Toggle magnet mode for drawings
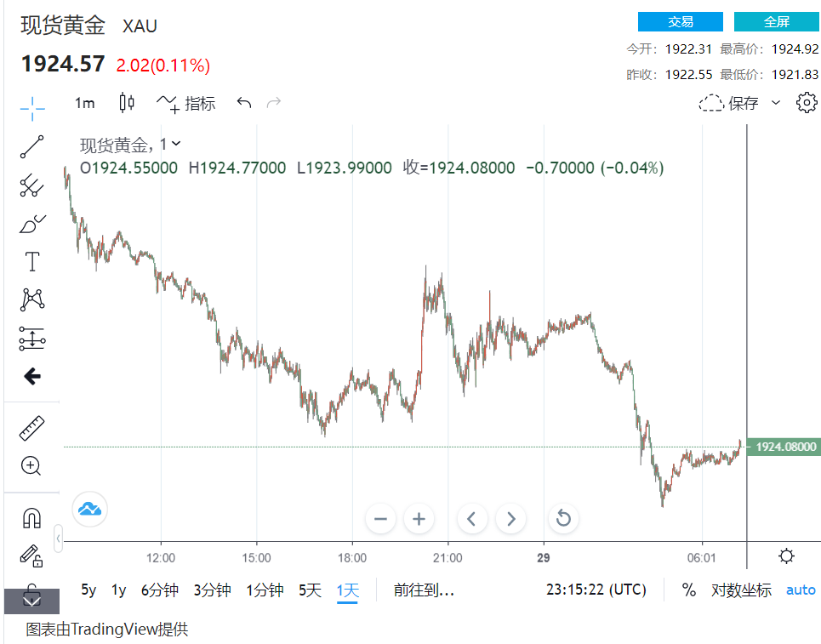 click(32, 517)
